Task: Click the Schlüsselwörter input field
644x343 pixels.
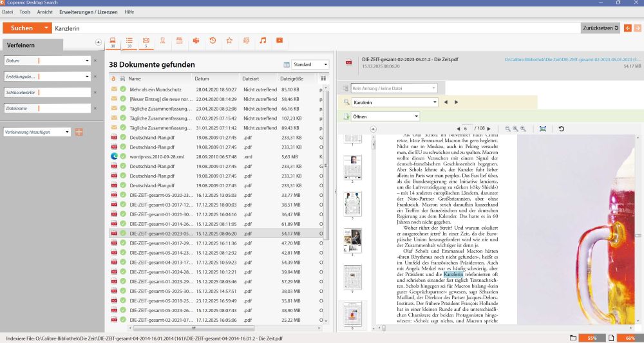Action: [47, 93]
